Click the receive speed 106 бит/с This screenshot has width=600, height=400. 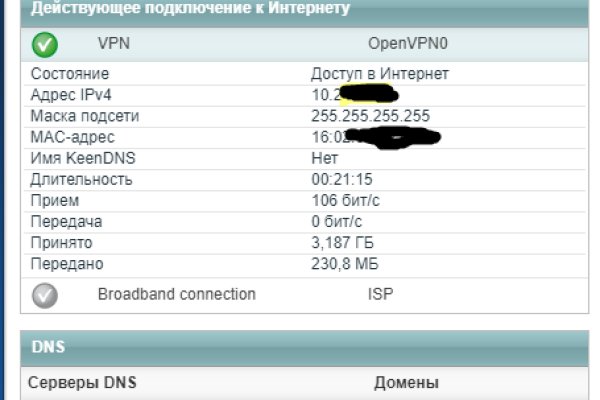click(x=346, y=200)
